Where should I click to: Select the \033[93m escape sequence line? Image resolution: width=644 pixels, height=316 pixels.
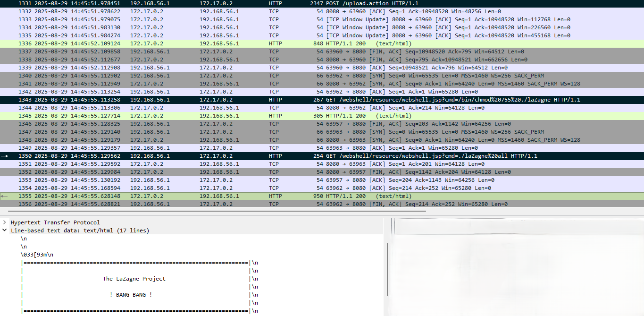click(x=37, y=255)
